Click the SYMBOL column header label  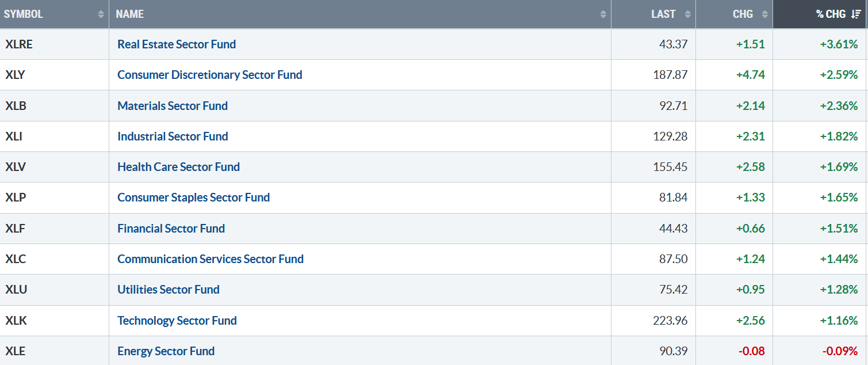pos(24,14)
